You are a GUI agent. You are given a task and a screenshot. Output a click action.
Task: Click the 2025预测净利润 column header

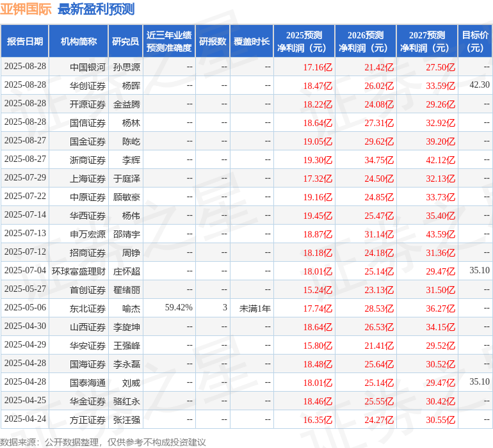click(304, 41)
